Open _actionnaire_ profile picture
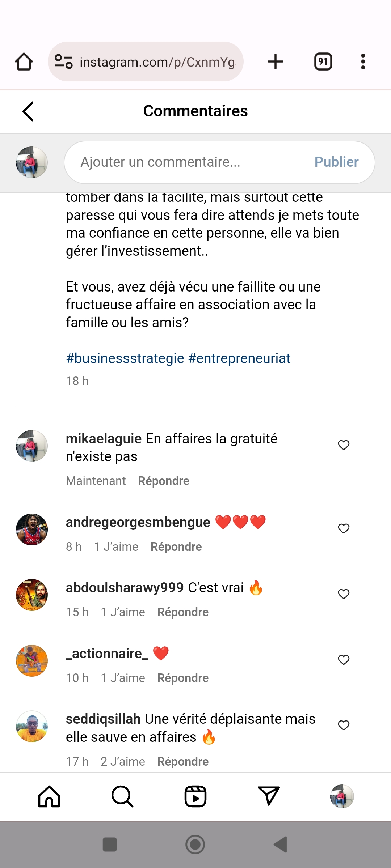The width and height of the screenshot is (391, 868). point(32,660)
